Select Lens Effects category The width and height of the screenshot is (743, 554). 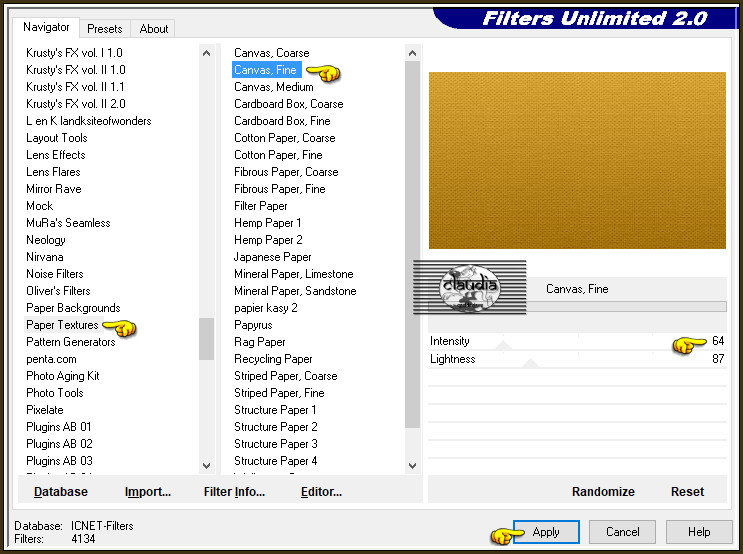pyautogui.click(x=56, y=155)
